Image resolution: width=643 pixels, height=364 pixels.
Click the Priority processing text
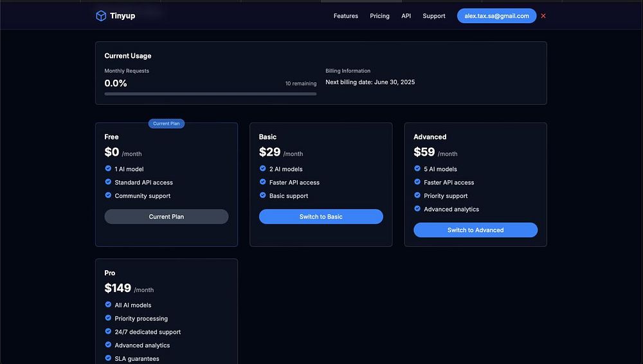click(141, 318)
